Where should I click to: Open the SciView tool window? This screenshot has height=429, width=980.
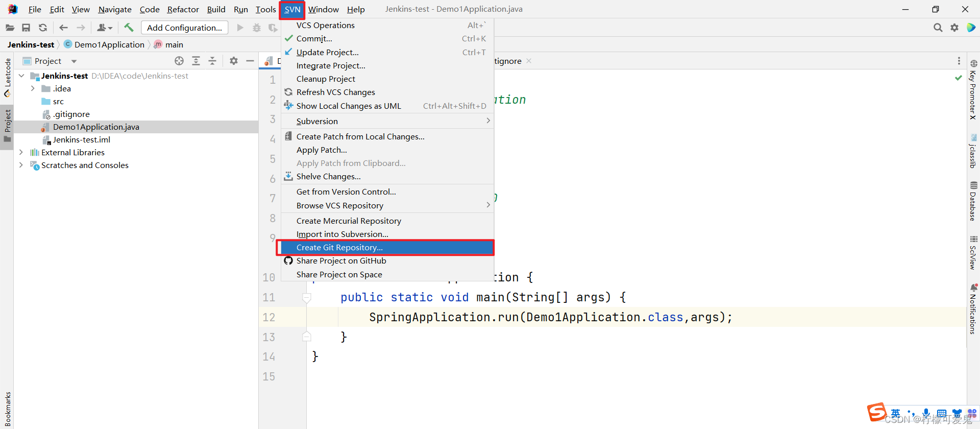tap(973, 253)
